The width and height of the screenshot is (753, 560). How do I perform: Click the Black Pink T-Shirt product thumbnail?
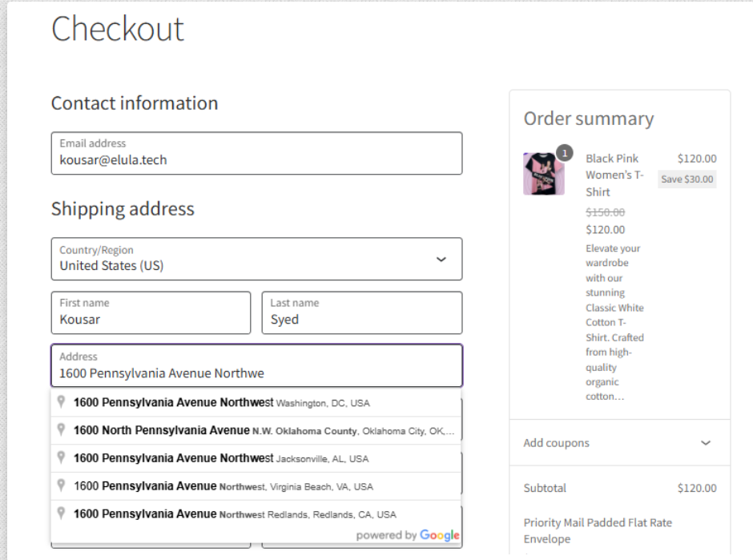544,174
